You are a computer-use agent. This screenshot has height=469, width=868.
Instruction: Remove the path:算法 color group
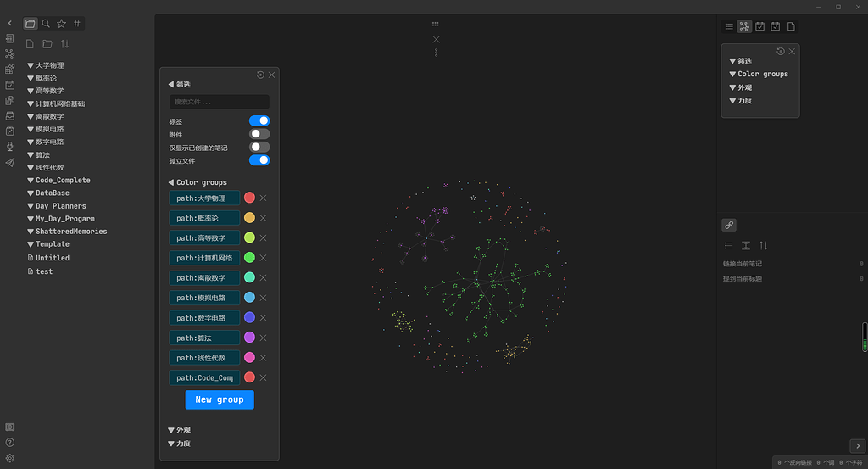pos(264,338)
